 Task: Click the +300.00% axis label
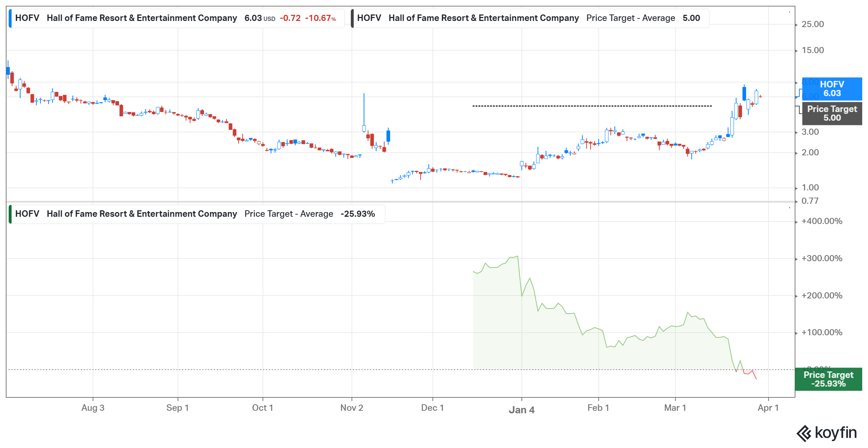point(822,258)
